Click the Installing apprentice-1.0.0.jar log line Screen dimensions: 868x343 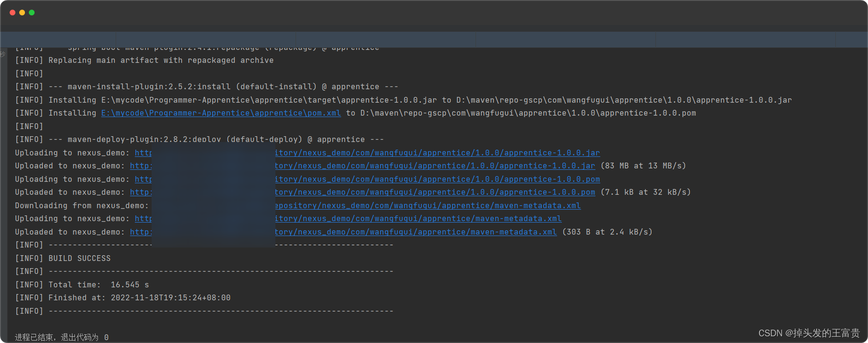point(404,100)
